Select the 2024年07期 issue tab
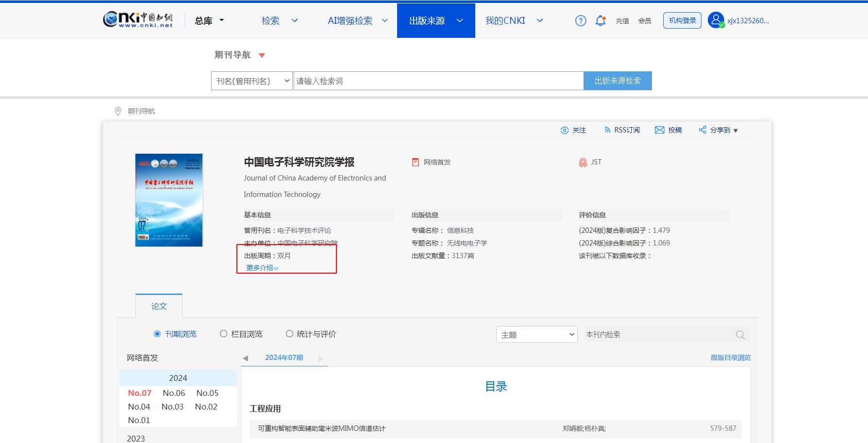The height and width of the screenshot is (443, 868). (284, 358)
